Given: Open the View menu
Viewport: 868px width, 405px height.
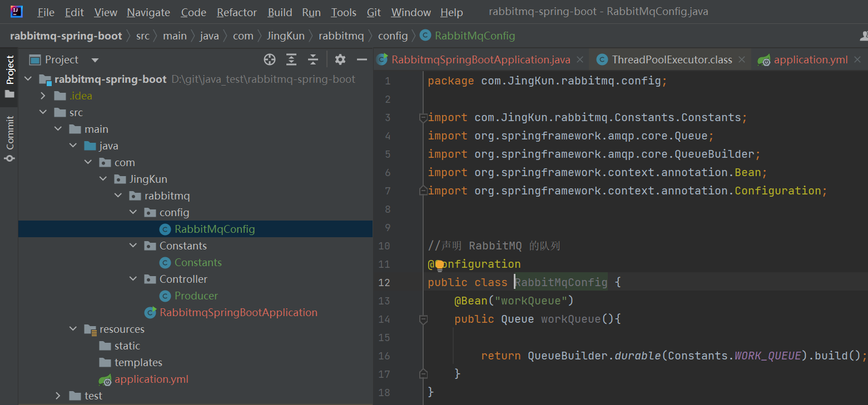Looking at the screenshot, I should pos(106,12).
